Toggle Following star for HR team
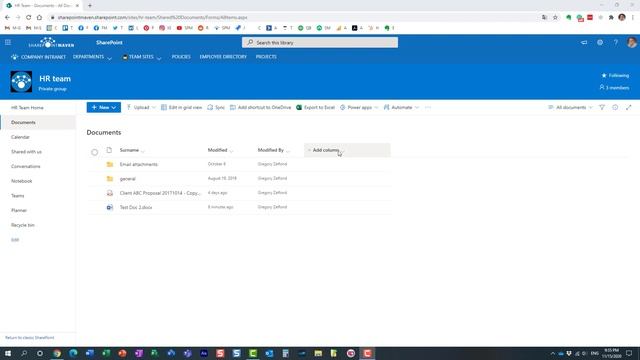 615,76
